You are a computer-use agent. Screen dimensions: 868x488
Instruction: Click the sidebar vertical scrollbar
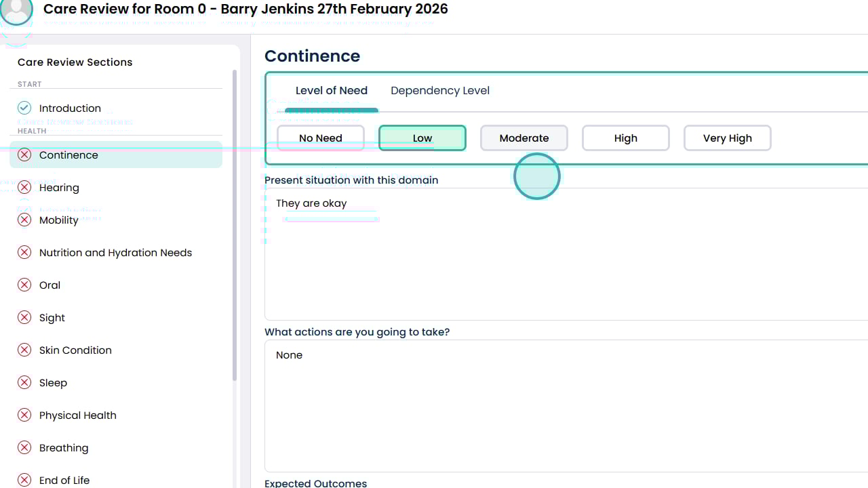(235, 224)
